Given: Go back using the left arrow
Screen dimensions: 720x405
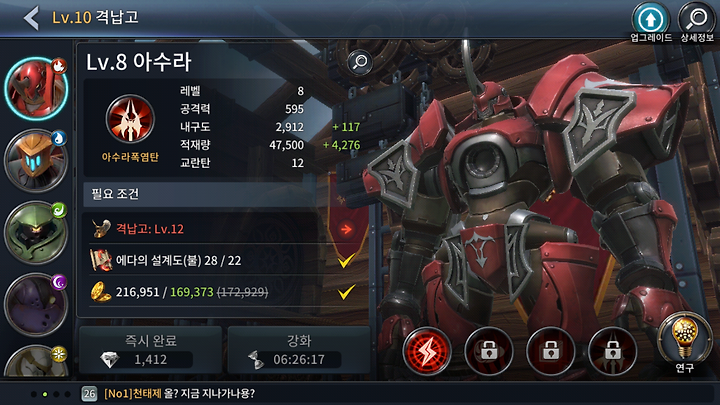Looking at the screenshot, I should pos(31,18).
